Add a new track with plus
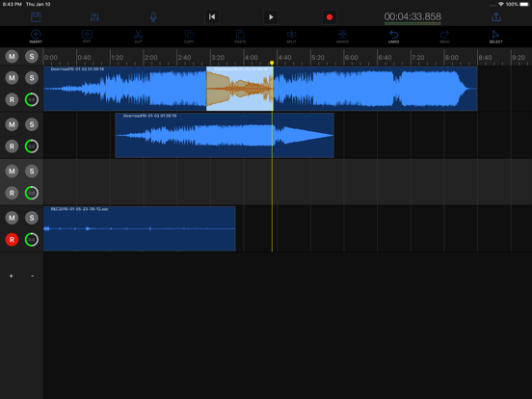This screenshot has height=399, width=532. coord(12,276)
